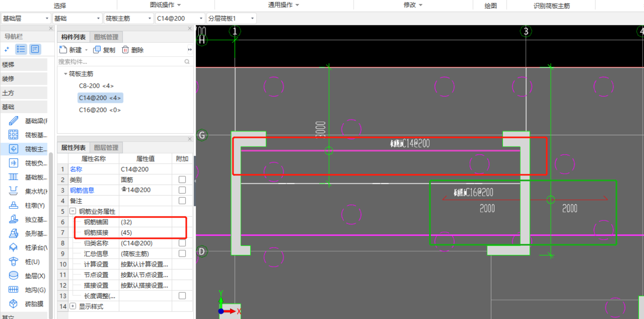The height and width of the screenshot is (319, 644).
Task: Select the 基础板带 slab strip icon
Action: (x=13, y=177)
